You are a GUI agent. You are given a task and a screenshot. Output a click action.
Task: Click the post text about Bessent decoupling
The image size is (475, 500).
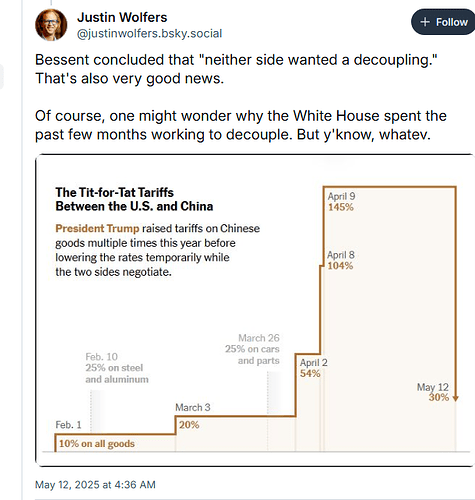(x=236, y=69)
